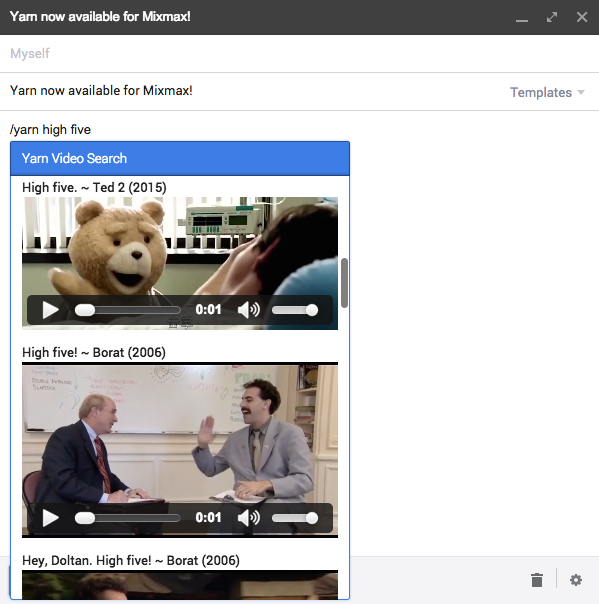Seek the Borat video progress bar

[128, 518]
